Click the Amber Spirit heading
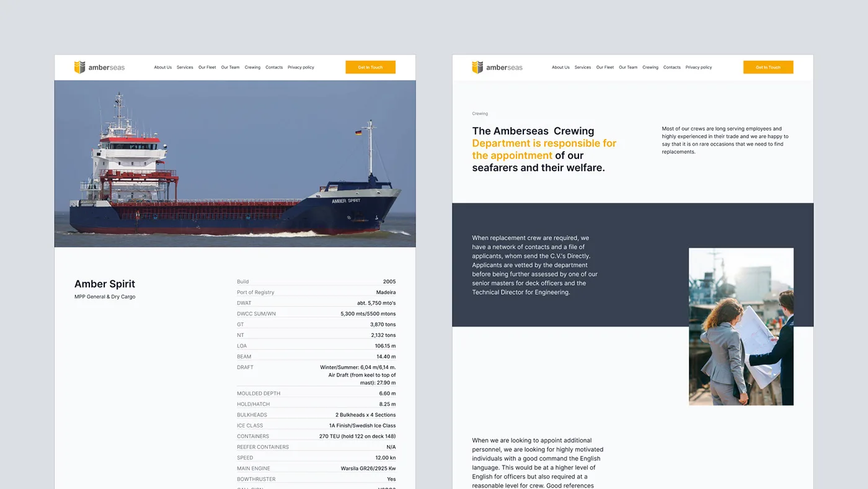Screen dimensions: 868x489 pos(105,284)
